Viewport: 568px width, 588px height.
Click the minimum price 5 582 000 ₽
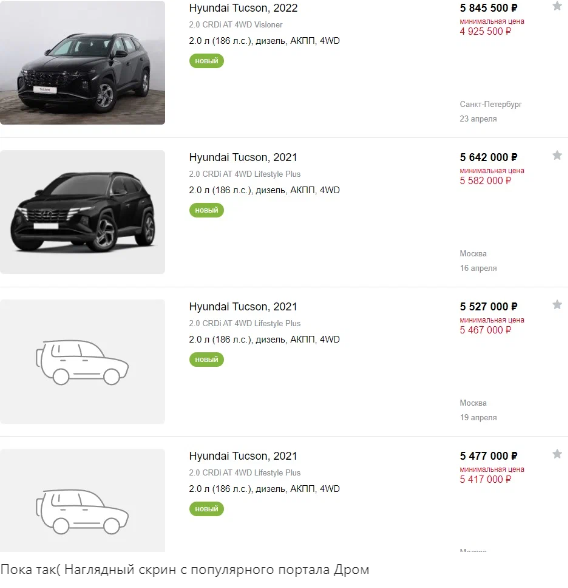click(486, 181)
